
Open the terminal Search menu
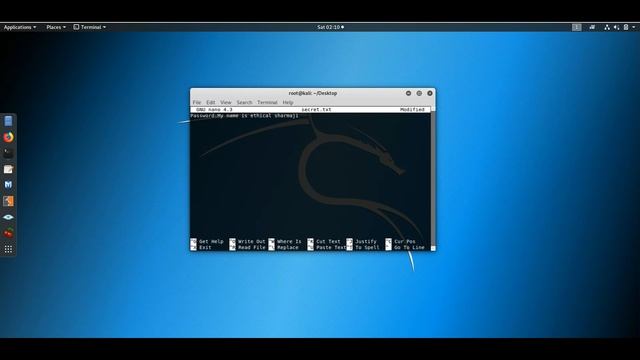click(x=244, y=102)
